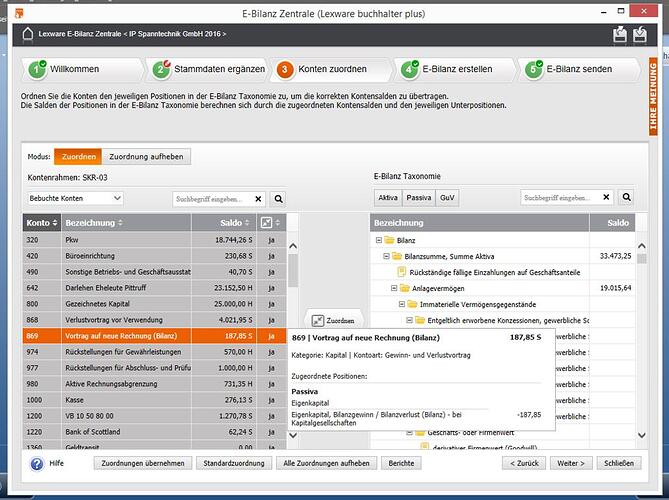Click the search magnifier for E-Bilanz Taxonomie

(626, 197)
